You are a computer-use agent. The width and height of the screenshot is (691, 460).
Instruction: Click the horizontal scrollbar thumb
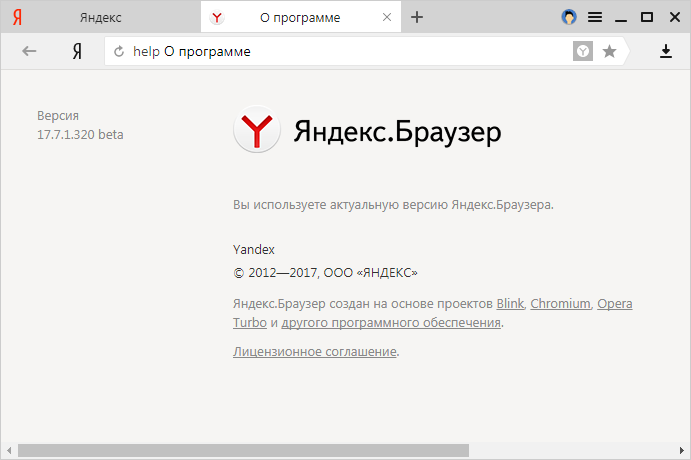243,451
